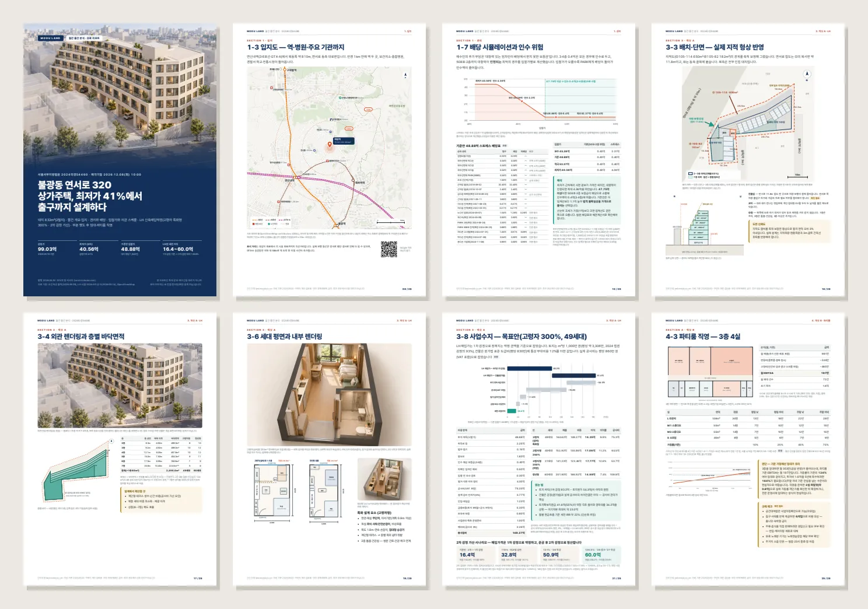Click the orange site pin on the location map
The width and height of the screenshot is (868, 609).
click(329, 146)
